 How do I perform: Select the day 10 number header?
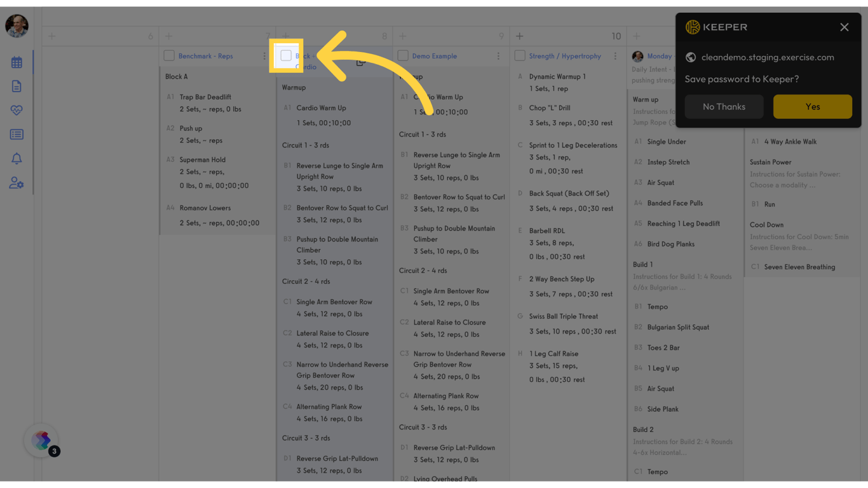coord(616,36)
